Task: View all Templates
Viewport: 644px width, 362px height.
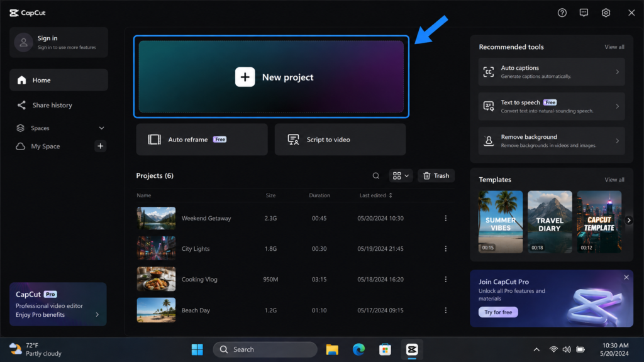Action: 614,180
